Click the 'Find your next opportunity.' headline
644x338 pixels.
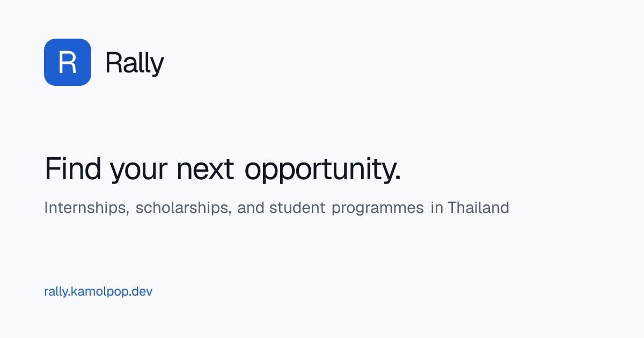pos(223,170)
